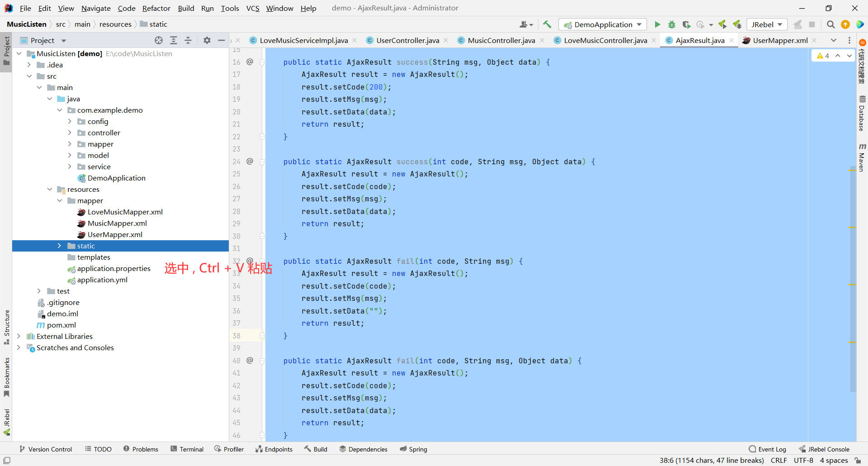Collapse the resources folder in the tree
Viewport: 868px width, 466px height.
[49, 189]
